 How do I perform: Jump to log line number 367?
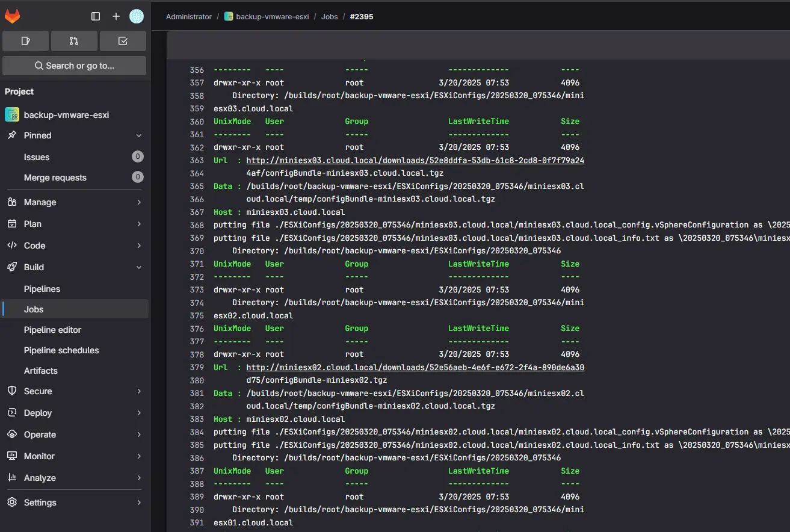pyautogui.click(x=197, y=212)
